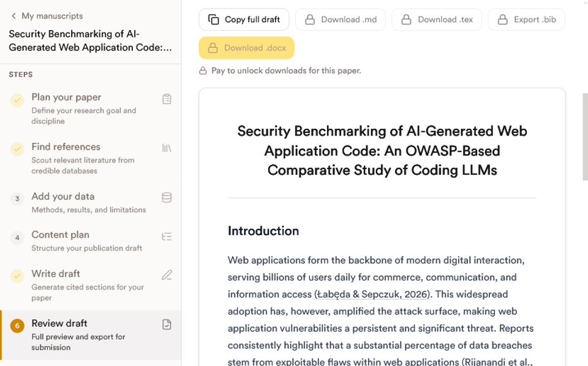
Task: Click the STEPS section label
Action: [x=21, y=74]
